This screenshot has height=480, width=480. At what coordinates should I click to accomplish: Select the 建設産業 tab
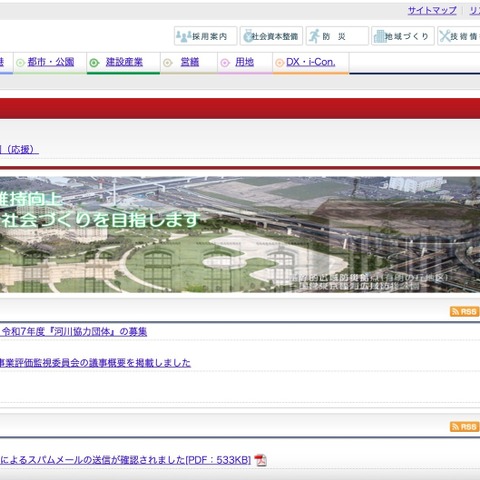coord(124,62)
